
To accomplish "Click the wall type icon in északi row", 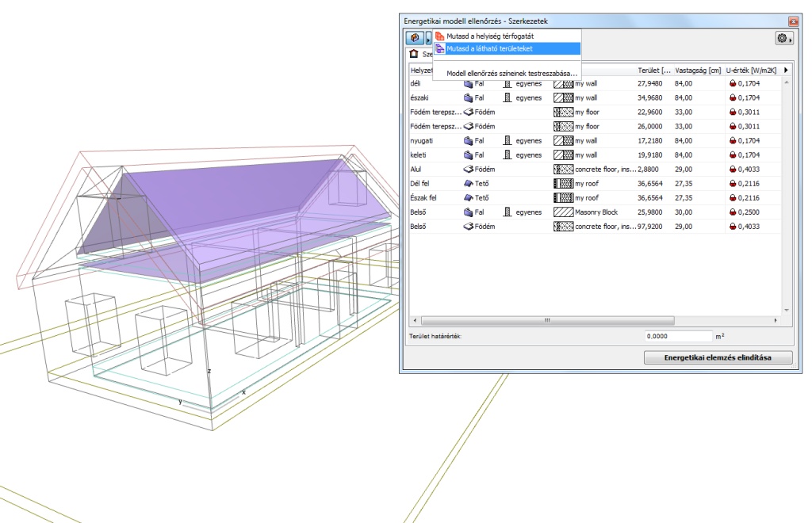I will (468, 97).
